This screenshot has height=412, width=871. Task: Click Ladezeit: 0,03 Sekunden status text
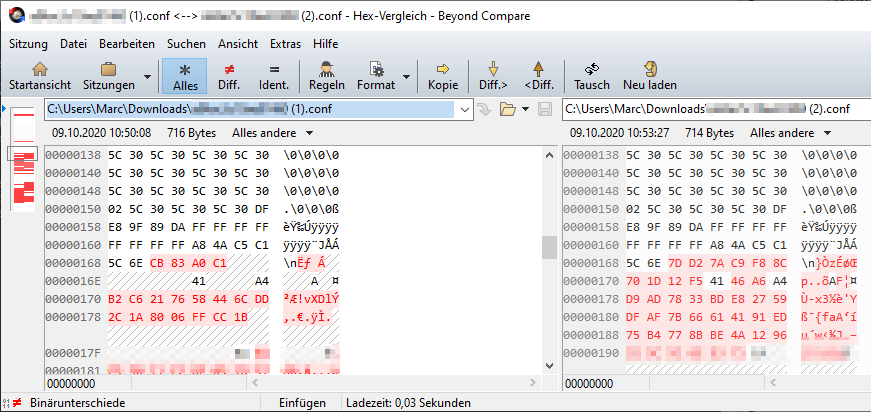(408, 403)
